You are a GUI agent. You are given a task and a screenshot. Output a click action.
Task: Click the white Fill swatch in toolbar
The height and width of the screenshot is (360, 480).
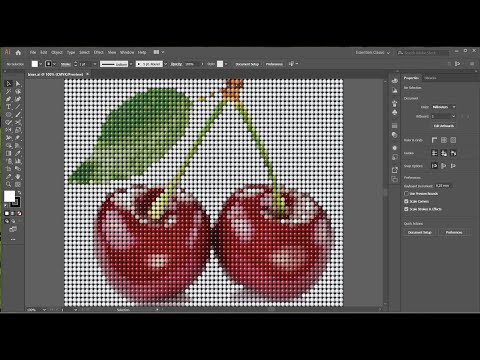pos(9,196)
